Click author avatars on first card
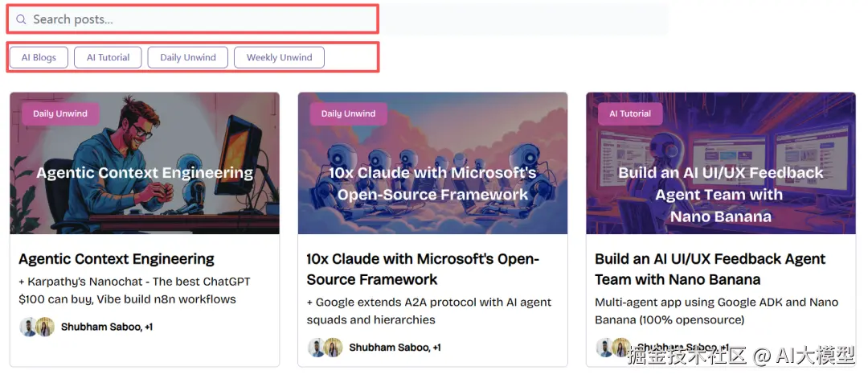This screenshot has height=379, width=868. point(36,328)
